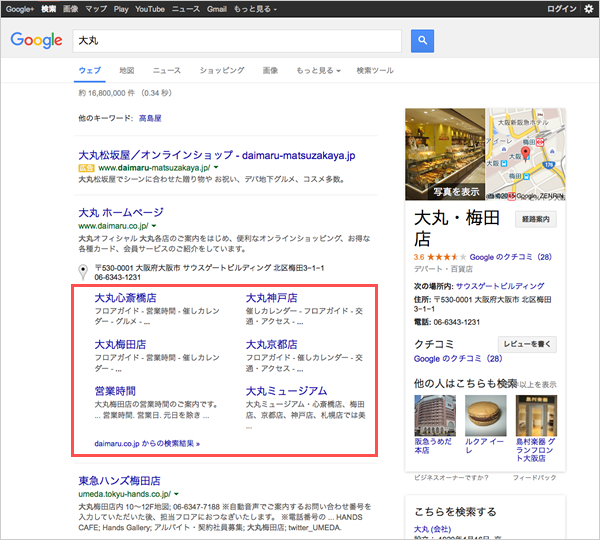600x540 pixels.
Task: Click ビジネスオーナーですか? link
Action: pyautogui.click(x=451, y=478)
